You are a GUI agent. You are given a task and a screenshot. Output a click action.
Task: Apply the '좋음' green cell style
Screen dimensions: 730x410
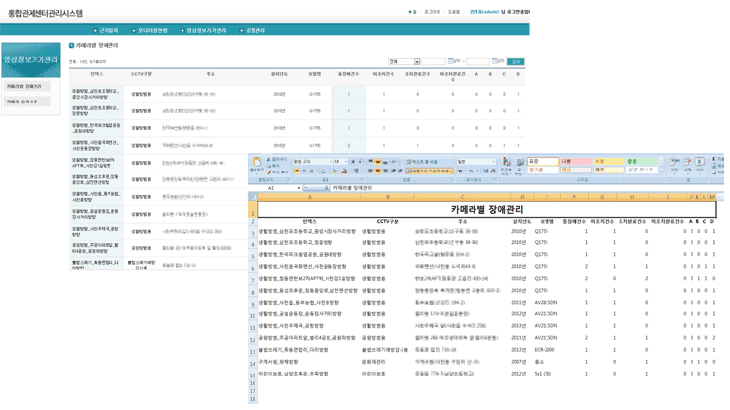[x=642, y=161]
